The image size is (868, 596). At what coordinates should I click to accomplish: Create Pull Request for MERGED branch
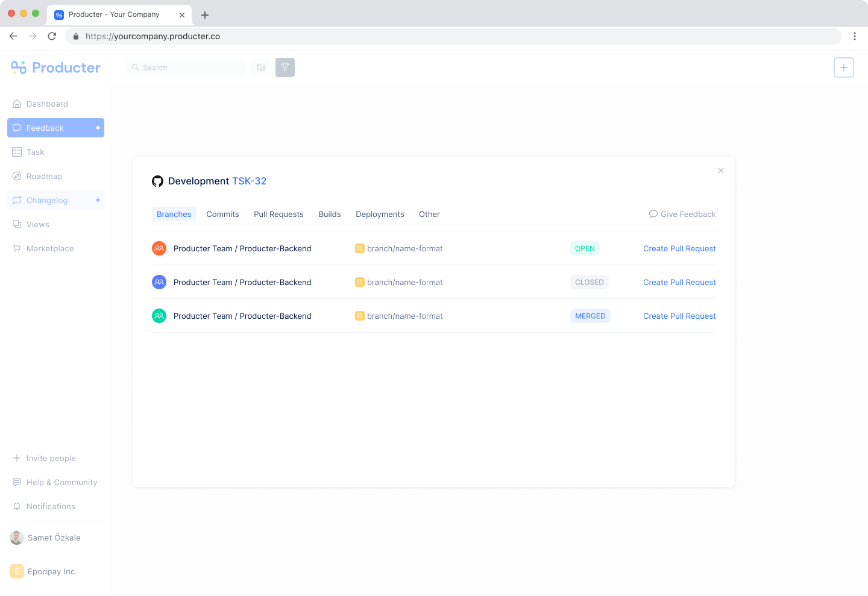679,316
